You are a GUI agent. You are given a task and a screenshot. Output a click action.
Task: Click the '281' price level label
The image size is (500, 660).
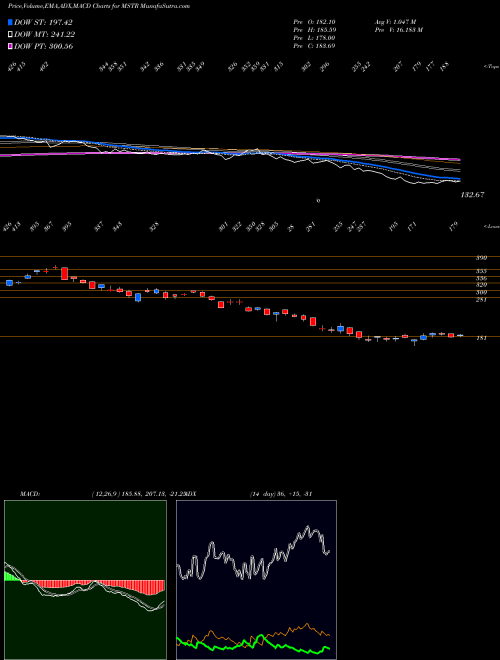[x=481, y=300]
